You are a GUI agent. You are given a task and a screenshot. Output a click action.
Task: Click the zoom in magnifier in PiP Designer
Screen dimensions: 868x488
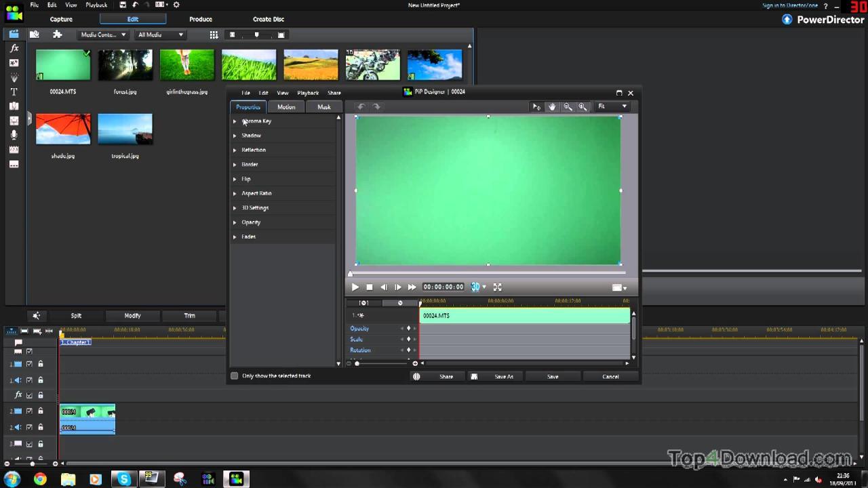pyautogui.click(x=583, y=107)
